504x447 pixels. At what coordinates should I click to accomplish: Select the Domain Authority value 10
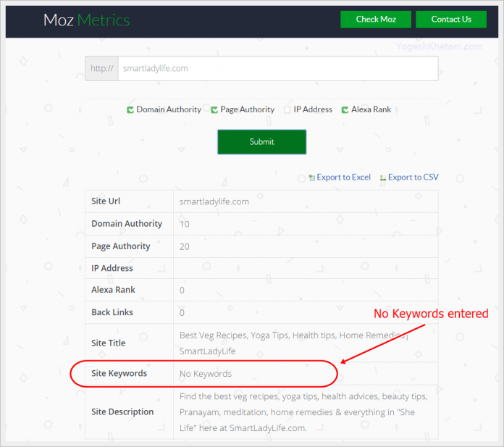[185, 224]
